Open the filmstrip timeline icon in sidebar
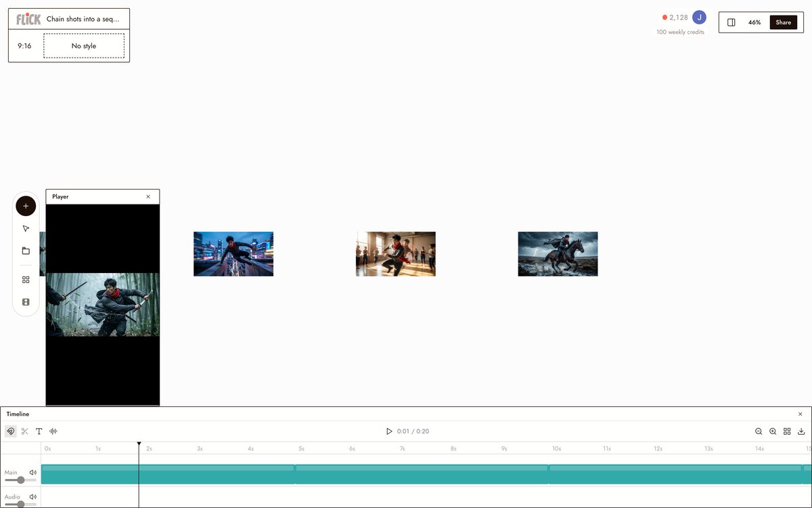 click(x=26, y=302)
